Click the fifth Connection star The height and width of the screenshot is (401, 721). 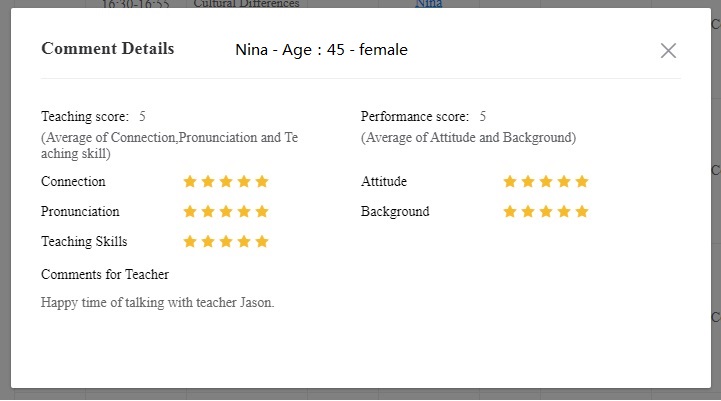(x=262, y=182)
